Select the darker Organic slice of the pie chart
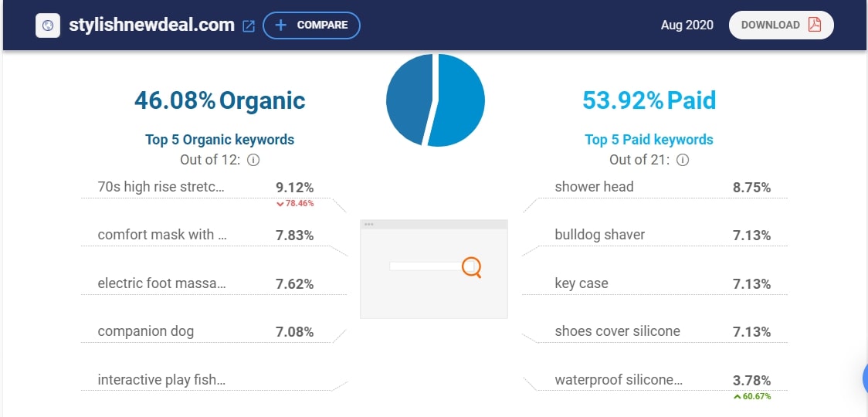 [407, 97]
